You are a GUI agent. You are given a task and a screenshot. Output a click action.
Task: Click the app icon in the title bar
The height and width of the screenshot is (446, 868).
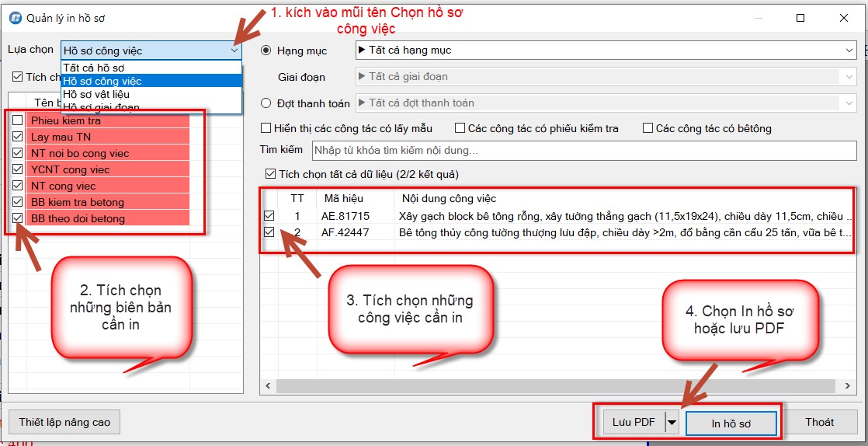[15, 17]
